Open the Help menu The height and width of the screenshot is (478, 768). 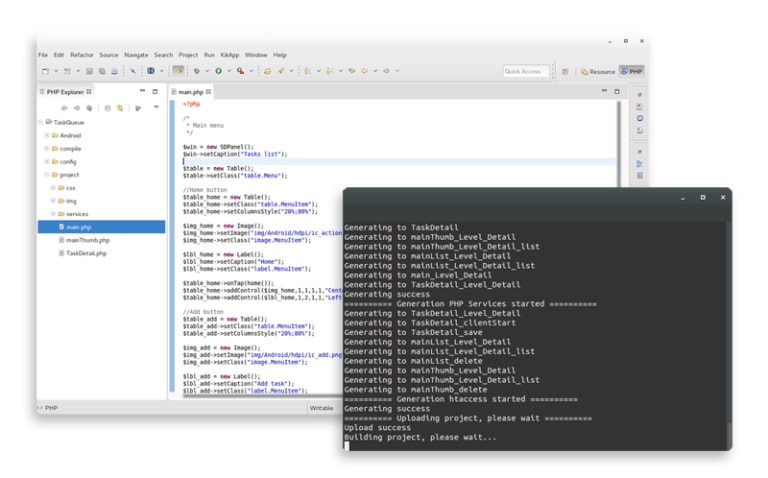[x=280, y=55]
